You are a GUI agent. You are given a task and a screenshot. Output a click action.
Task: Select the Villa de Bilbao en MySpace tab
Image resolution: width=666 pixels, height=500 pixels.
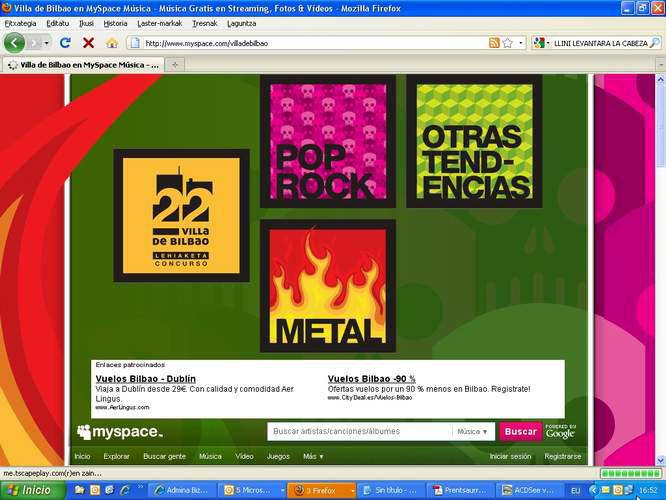83,65
